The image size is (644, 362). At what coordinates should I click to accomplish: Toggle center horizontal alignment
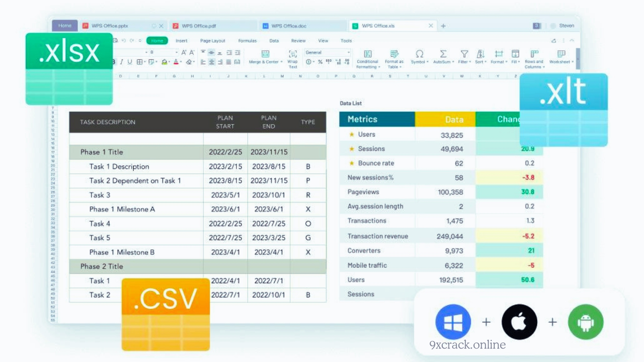(x=212, y=62)
